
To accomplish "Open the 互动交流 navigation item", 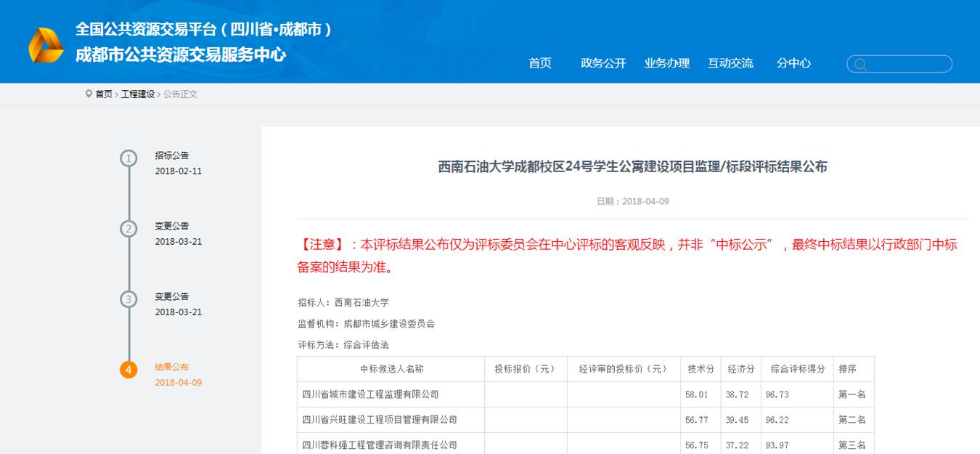I will [x=731, y=63].
